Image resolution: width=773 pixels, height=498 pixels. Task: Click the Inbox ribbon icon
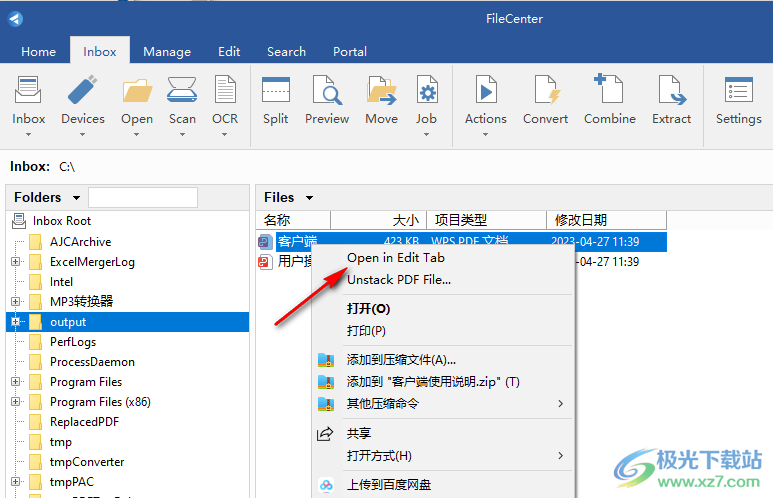pyautogui.click(x=28, y=90)
